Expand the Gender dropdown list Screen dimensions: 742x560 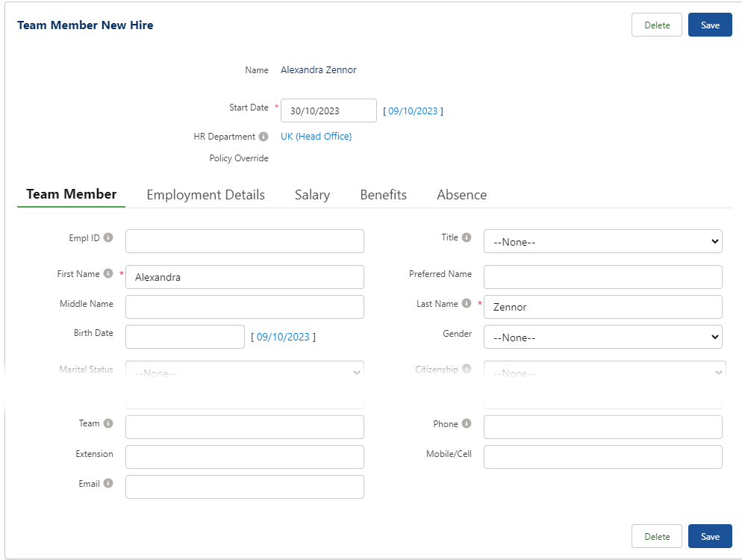pyautogui.click(x=602, y=337)
